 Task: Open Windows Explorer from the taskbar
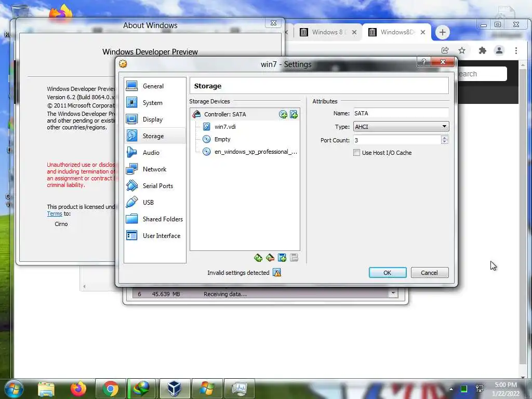tap(46, 389)
